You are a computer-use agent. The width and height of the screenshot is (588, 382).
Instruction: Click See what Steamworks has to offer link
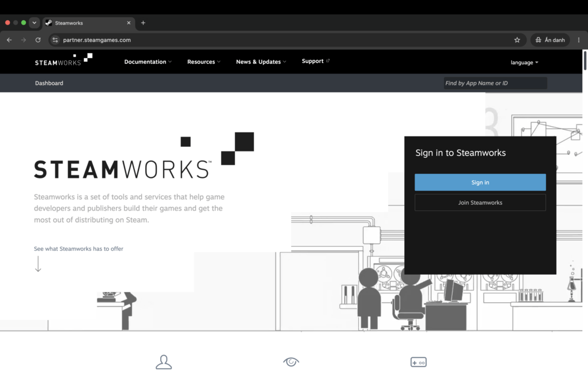(x=78, y=249)
